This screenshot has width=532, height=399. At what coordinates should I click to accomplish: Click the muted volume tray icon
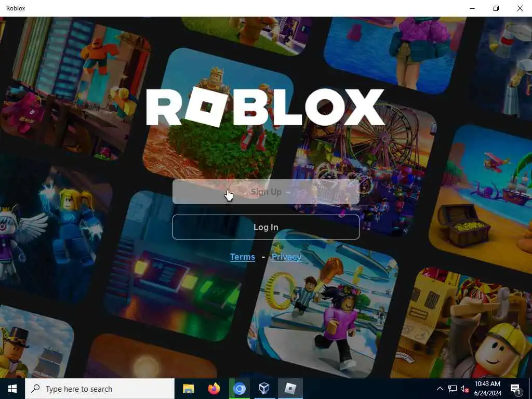coord(464,389)
